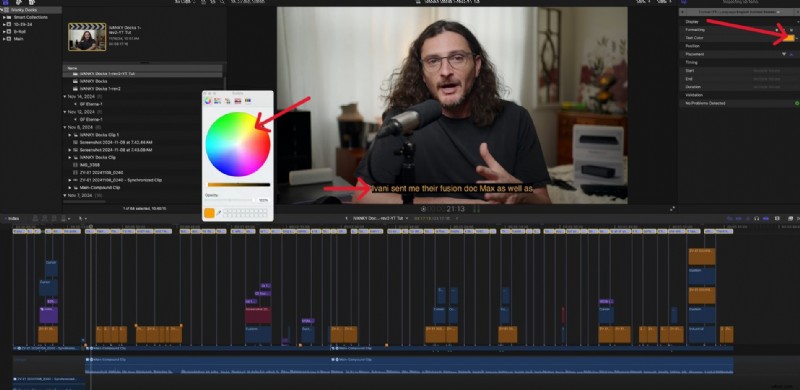Select the B-Roll event
Viewport: 800px width, 390px height.
[x=19, y=31]
